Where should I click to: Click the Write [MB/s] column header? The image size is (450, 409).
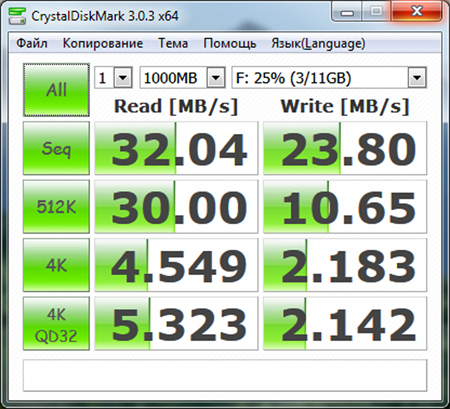(x=345, y=107)
